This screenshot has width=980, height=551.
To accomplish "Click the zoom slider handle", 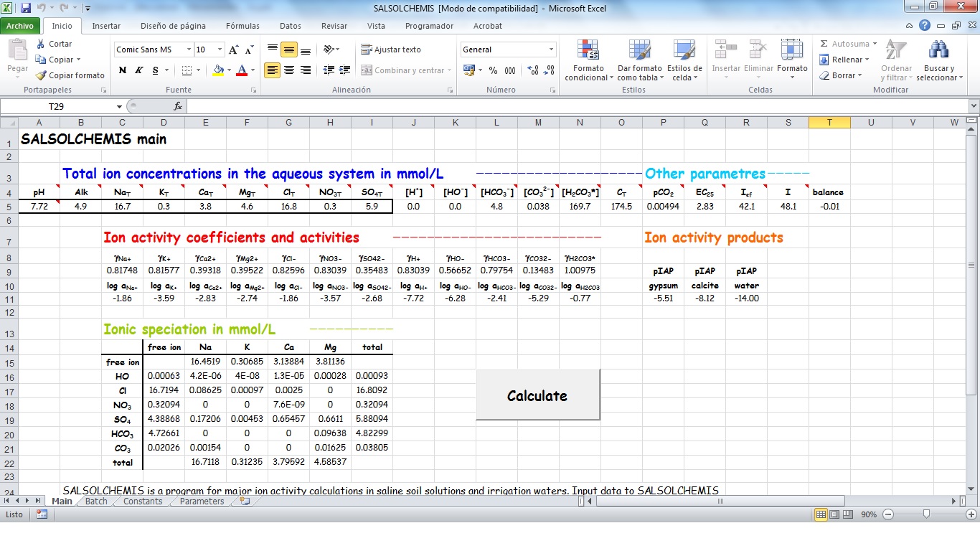I will point(926,514).
